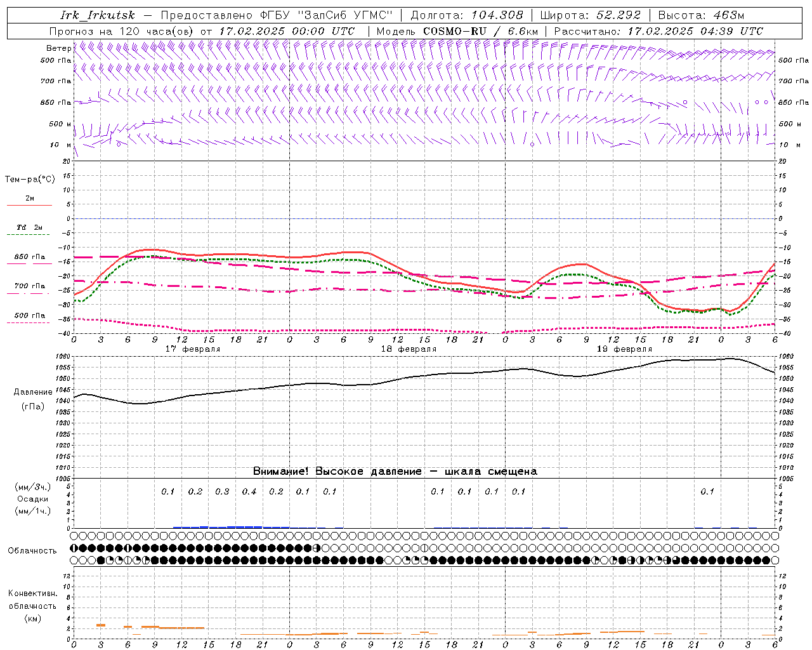
Task: Click the 'Td 2м' dew point legend entry
Action: pyautogui.click(x=30, y=227)
